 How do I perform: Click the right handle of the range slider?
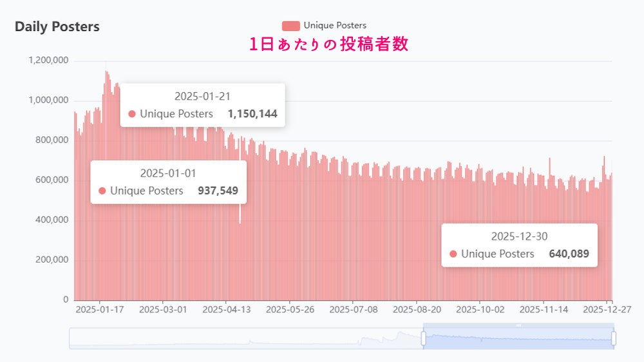[613, 338]
